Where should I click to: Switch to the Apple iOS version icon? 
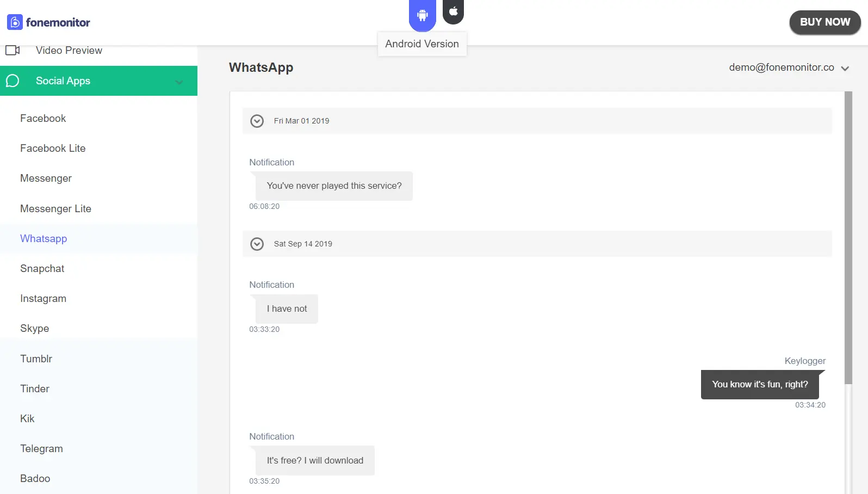(x=453, y=11)
